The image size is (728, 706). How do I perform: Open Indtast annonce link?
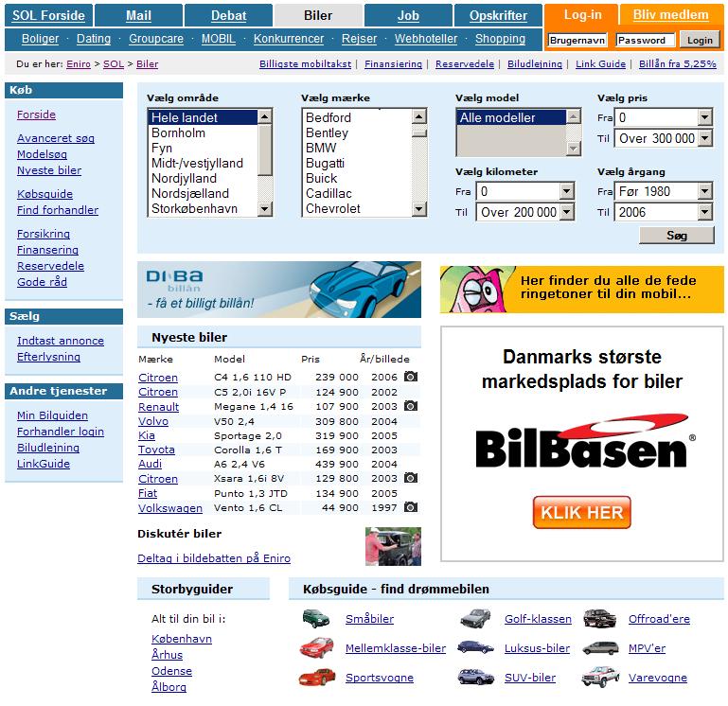pyautogui.click(x=61, y=341)
